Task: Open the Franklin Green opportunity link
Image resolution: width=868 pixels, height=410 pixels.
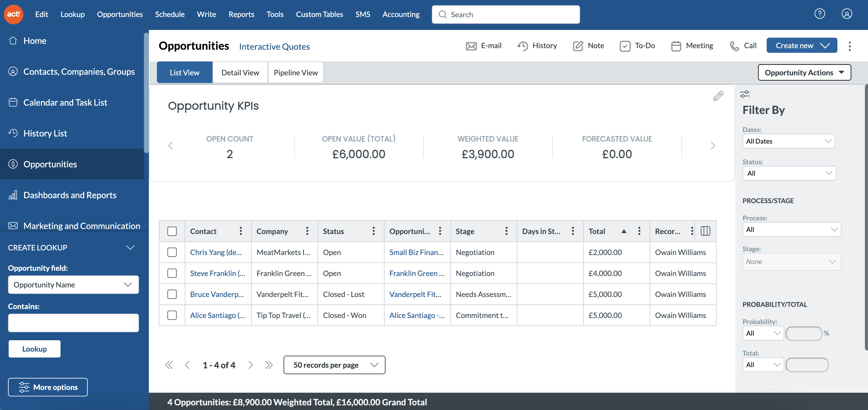Action: coord(417,273)
